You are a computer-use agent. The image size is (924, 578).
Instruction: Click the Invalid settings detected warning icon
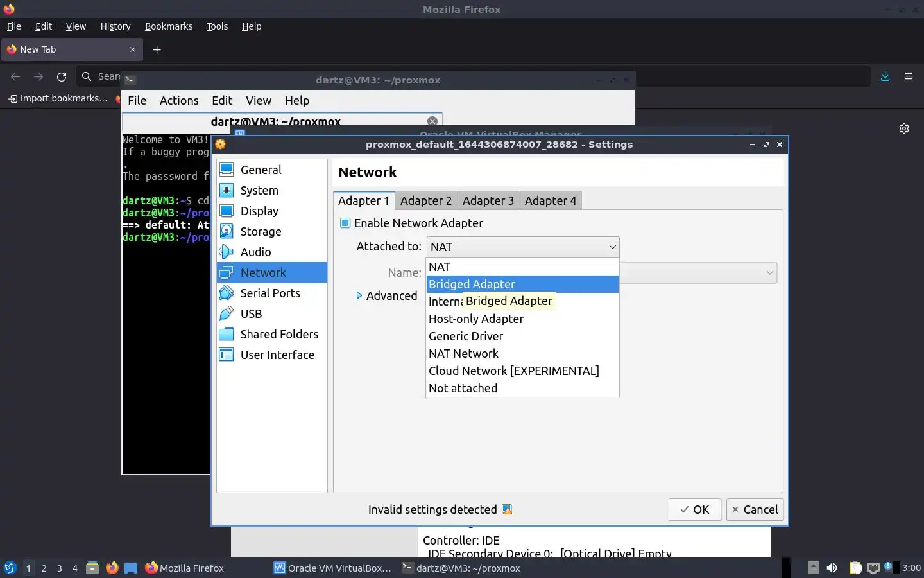coord(507,509)
